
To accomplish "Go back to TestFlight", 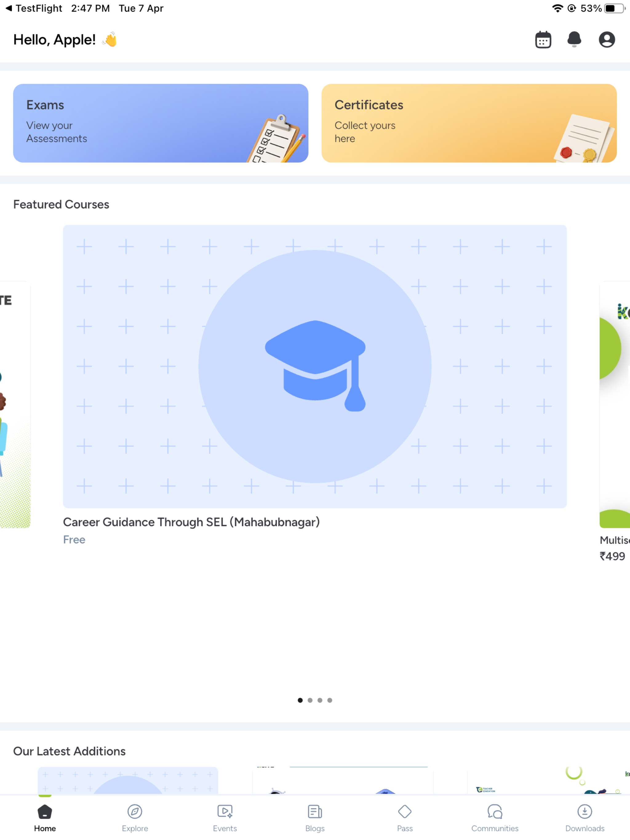I will 34,8.
